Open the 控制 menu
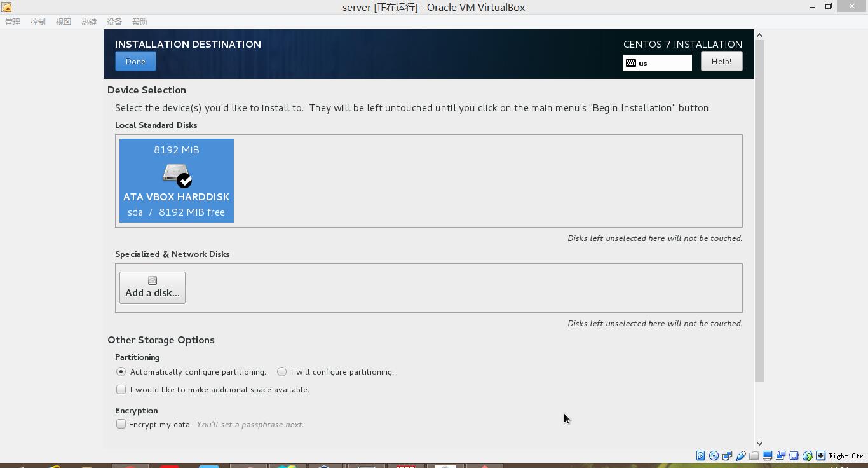The height and width of the screenshot is (468, 868). tap(38, 22)
